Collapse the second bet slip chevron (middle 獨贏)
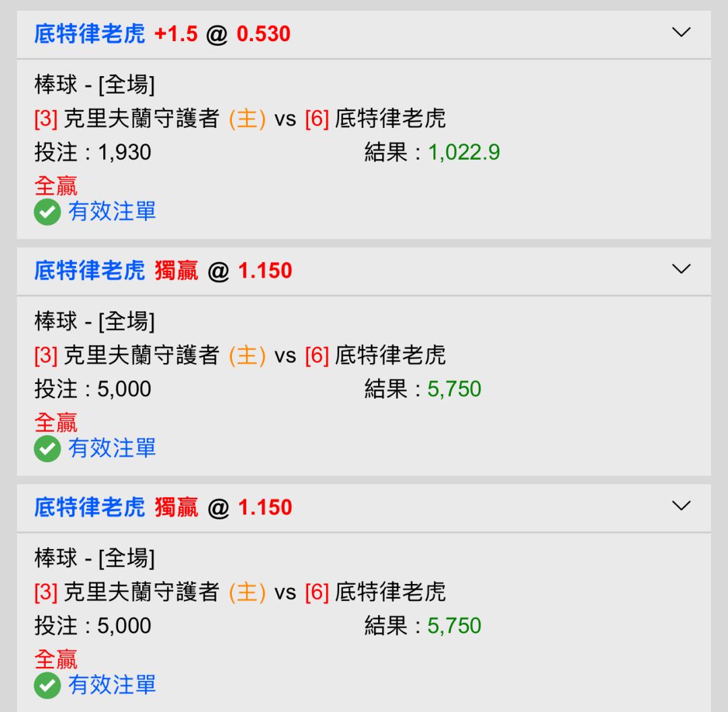This screenshot has width=728, height=712. tap(682, 269)
